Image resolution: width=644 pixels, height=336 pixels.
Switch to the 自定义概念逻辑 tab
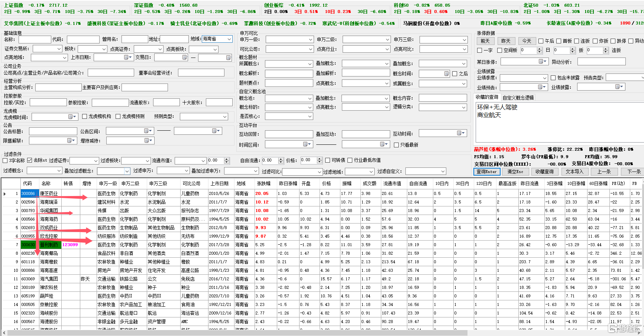point(518,98)
